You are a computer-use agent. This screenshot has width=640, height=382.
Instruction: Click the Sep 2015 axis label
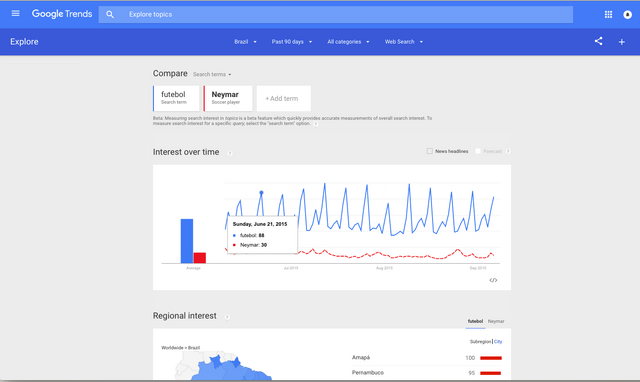point(478,268)
